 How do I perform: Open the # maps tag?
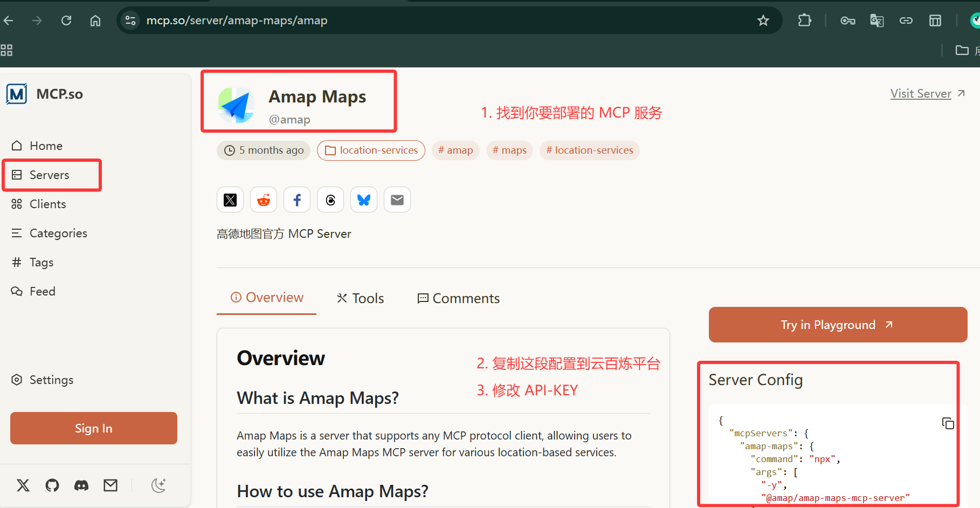509,150
